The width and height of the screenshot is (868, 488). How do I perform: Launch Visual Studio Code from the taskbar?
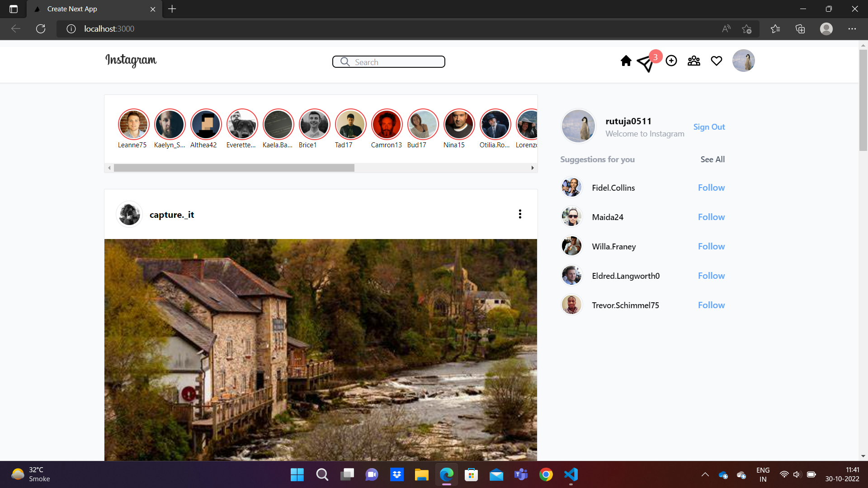pos(571,475)
